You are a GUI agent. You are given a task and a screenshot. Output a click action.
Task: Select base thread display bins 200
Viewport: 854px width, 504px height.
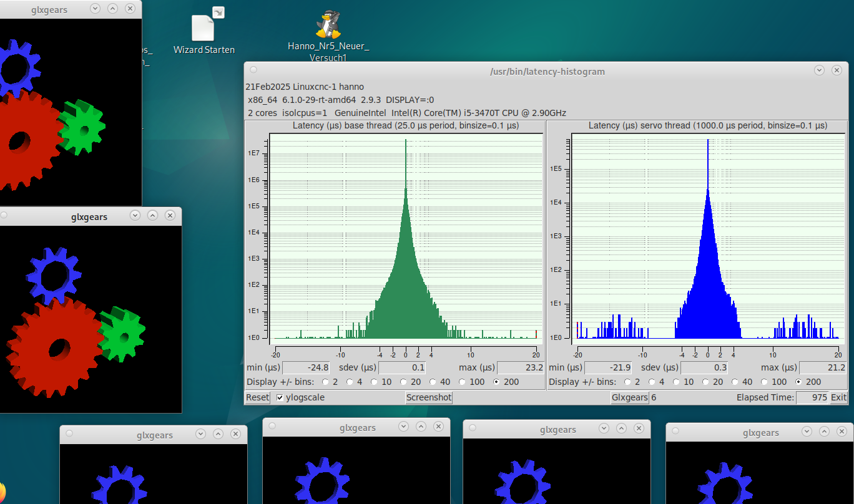497,382
